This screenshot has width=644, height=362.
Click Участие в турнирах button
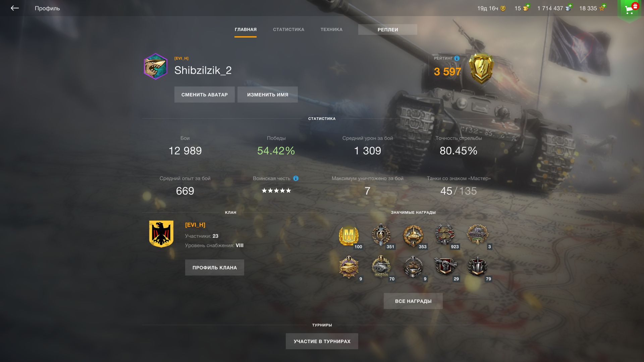[x=322, y=341]
